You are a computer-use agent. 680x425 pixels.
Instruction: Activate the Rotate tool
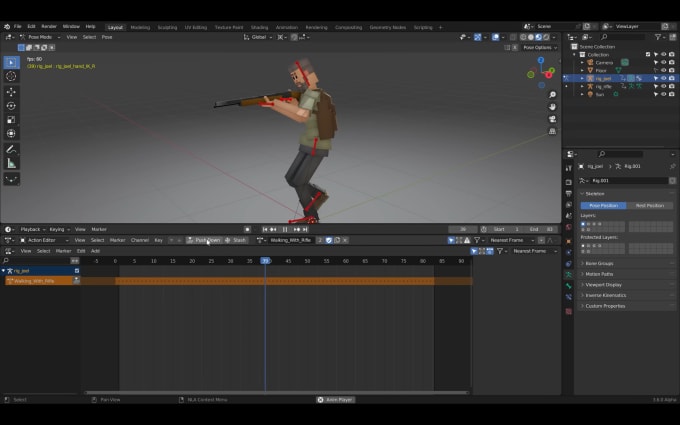coord(11,105)
